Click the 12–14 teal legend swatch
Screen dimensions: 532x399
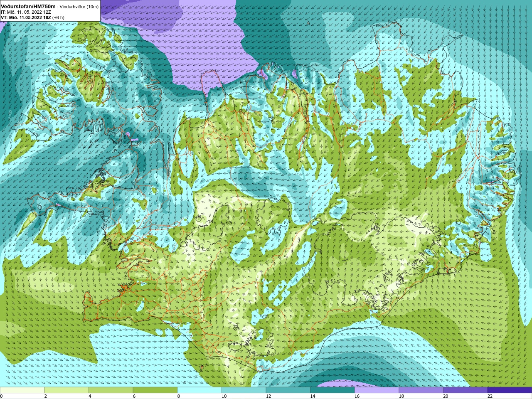point(288,390)
